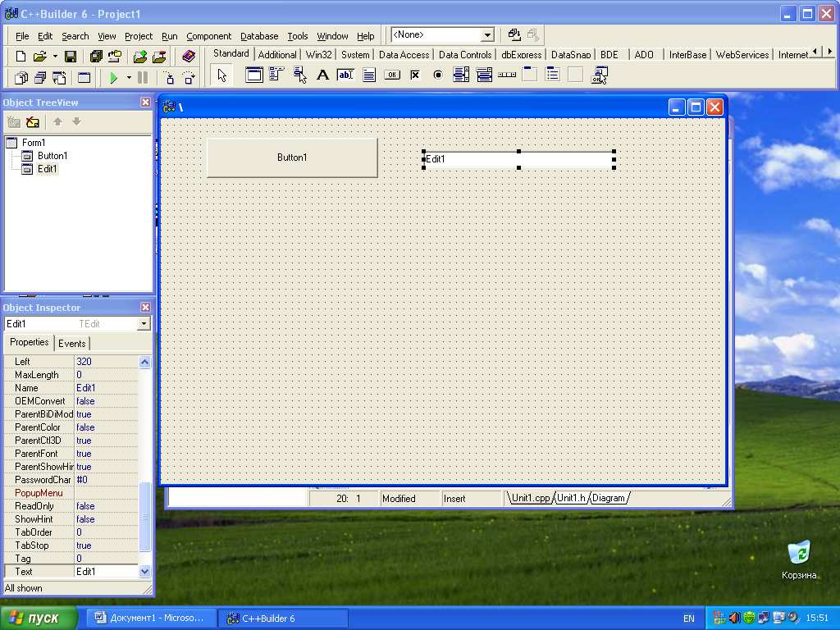Select the GroupBox component icon
This screenshot has height=630, width=840.
(530, 75)
